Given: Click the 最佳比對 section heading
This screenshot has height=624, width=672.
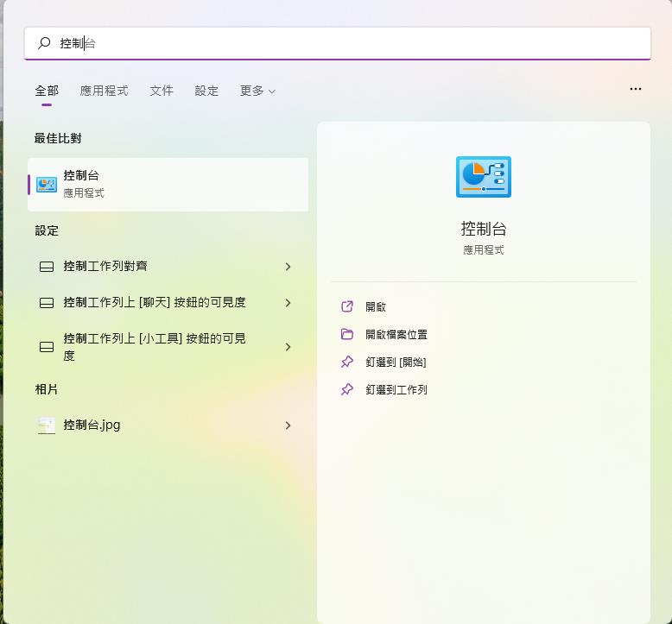Looking at the screenshot, I should tap(58, 138).
